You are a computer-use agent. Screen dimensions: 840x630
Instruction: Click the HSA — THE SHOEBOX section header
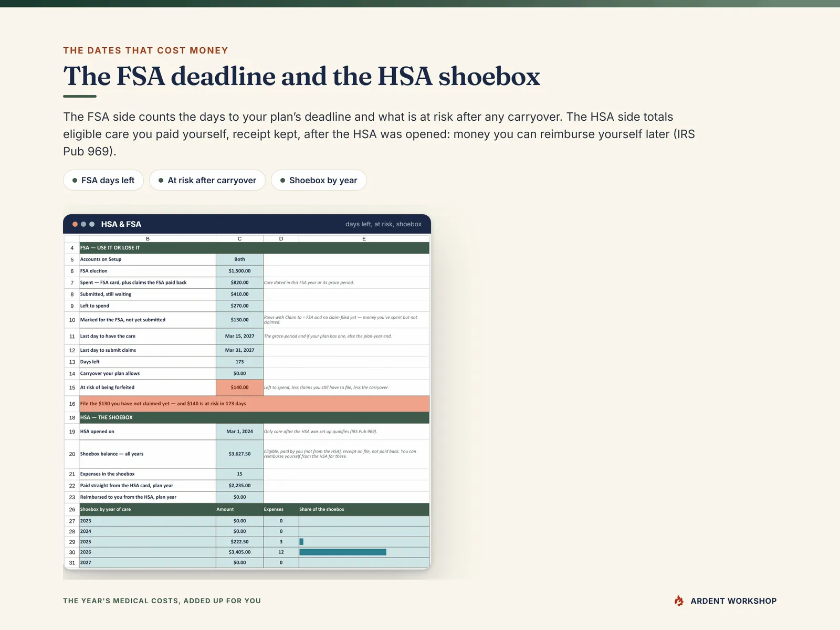click(x=254, y=417)
